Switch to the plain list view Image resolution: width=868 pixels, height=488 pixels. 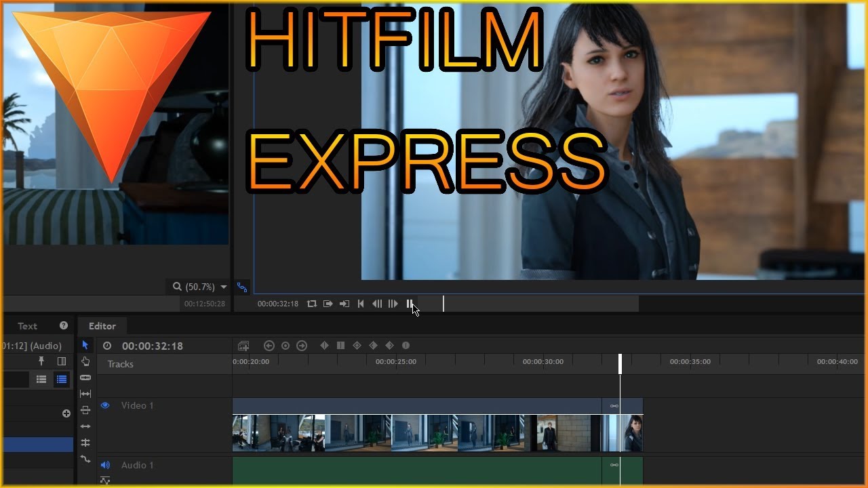tap(41, 380)
